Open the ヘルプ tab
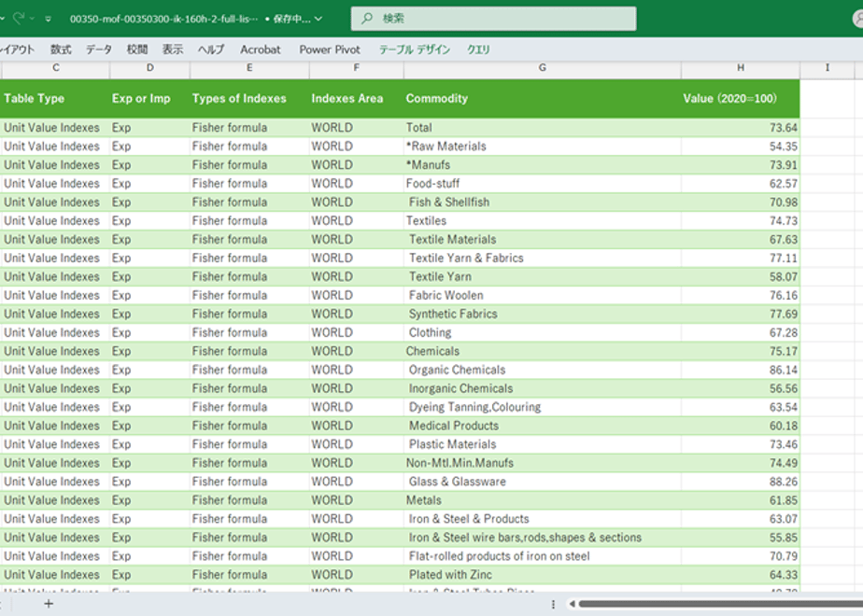The image size is (863, 616). [x=211, y=49]
